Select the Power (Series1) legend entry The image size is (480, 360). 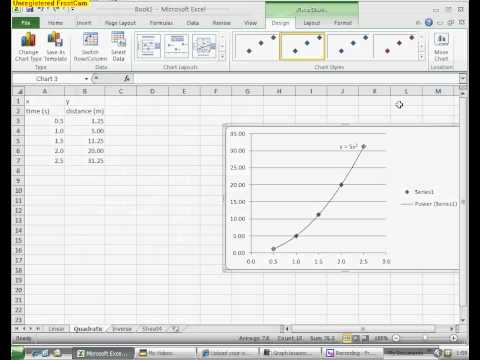[429, 204]
